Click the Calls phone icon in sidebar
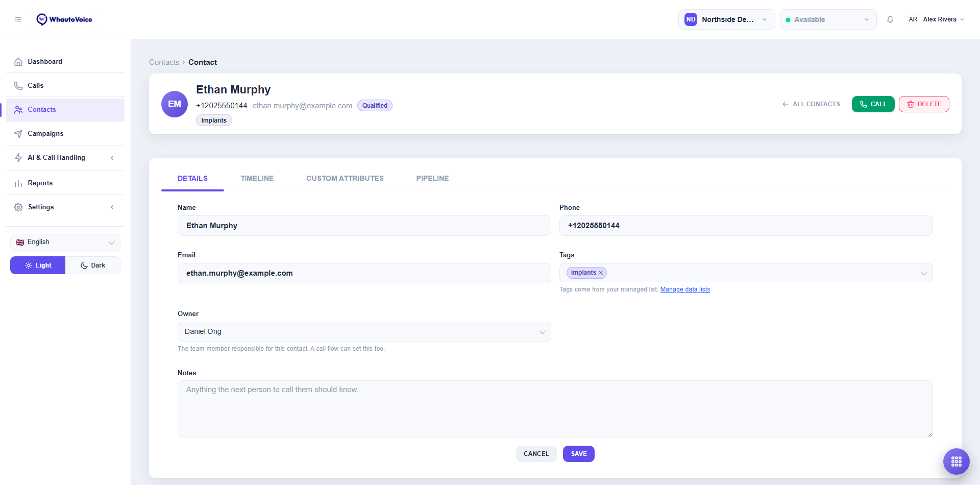The width and height of the screenshot is (980, 485). (18, 86)
